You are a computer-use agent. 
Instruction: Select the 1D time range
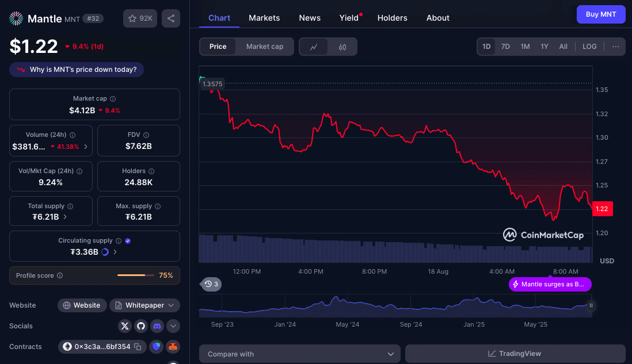[486, 47]
